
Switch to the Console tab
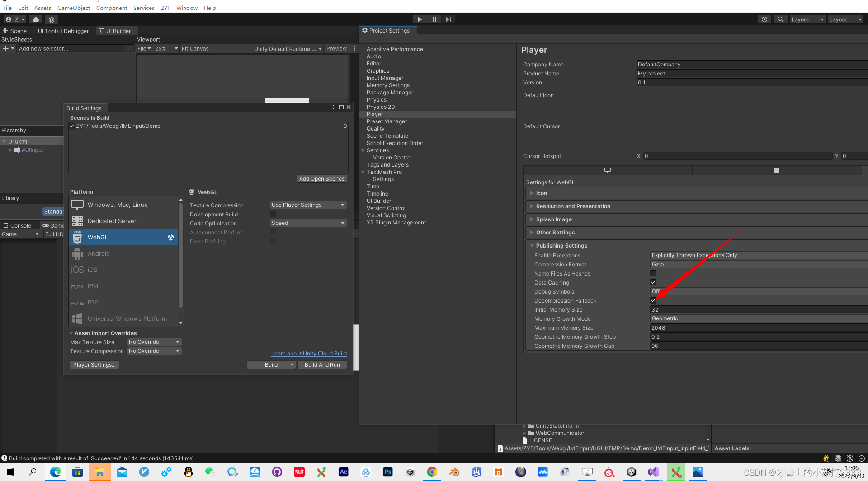tap(18, 225)
